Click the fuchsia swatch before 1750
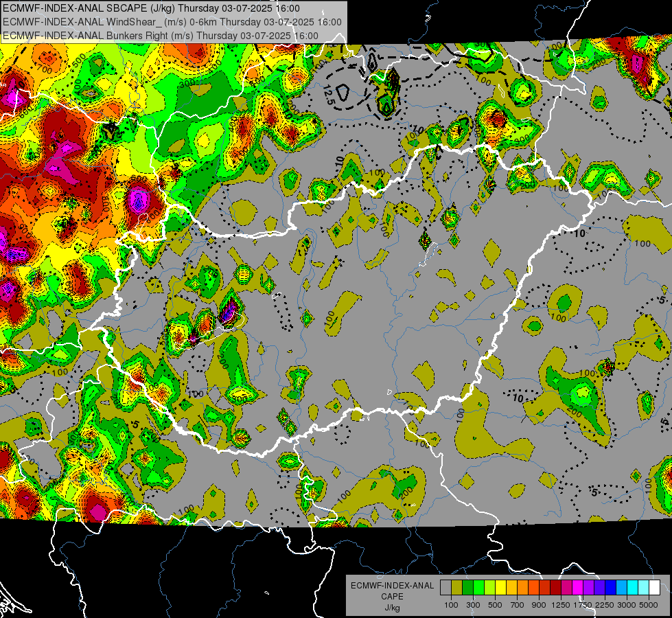This screenshot has height=618, width=672. (x=578, y=587)
